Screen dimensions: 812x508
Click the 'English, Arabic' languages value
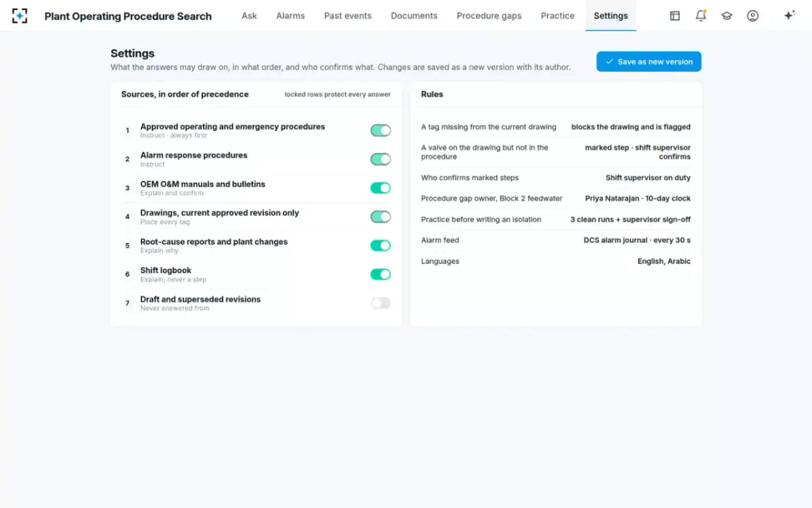pos(664,261)
